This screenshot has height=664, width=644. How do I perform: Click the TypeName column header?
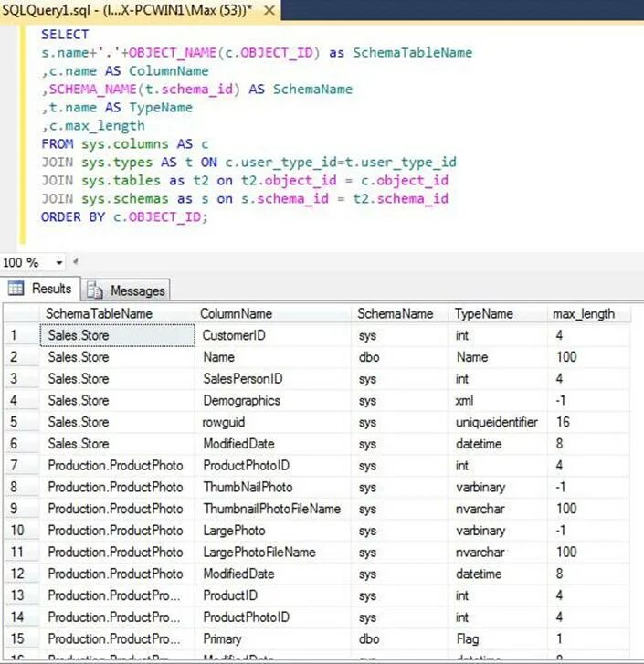(x=498, y=314)
